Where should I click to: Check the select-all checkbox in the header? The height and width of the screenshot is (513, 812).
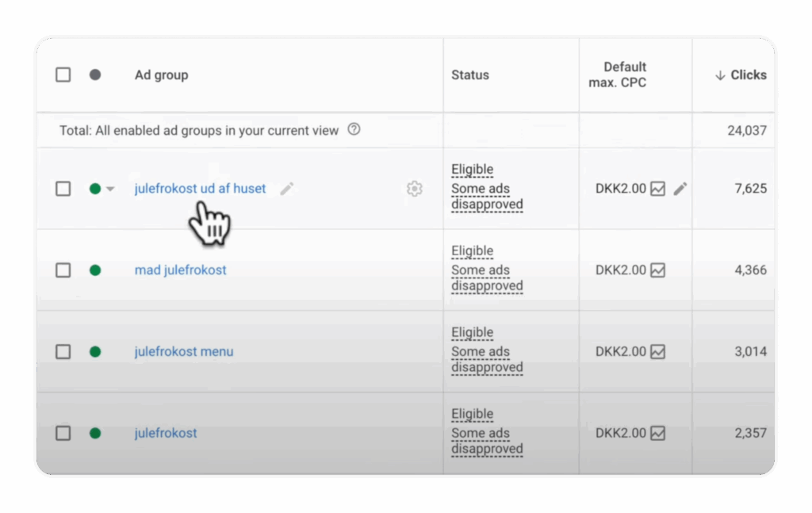63,75
